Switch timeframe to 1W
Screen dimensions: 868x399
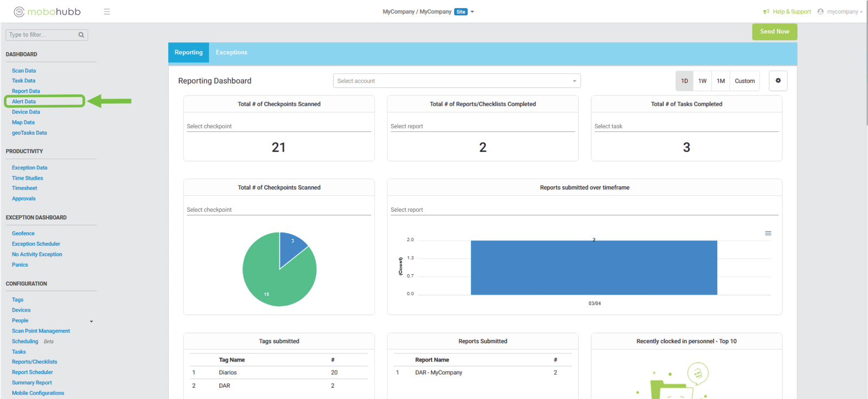click(x=703, y=81)
